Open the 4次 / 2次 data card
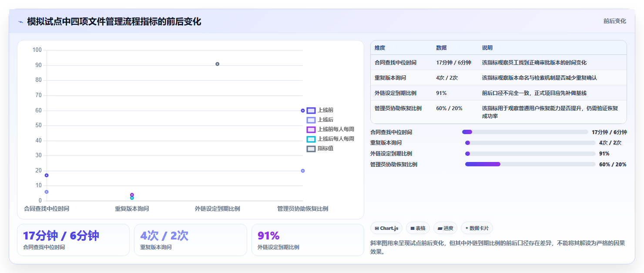This screenshot has width=644, height=273. pyautogui.click(x=191, y=240)
